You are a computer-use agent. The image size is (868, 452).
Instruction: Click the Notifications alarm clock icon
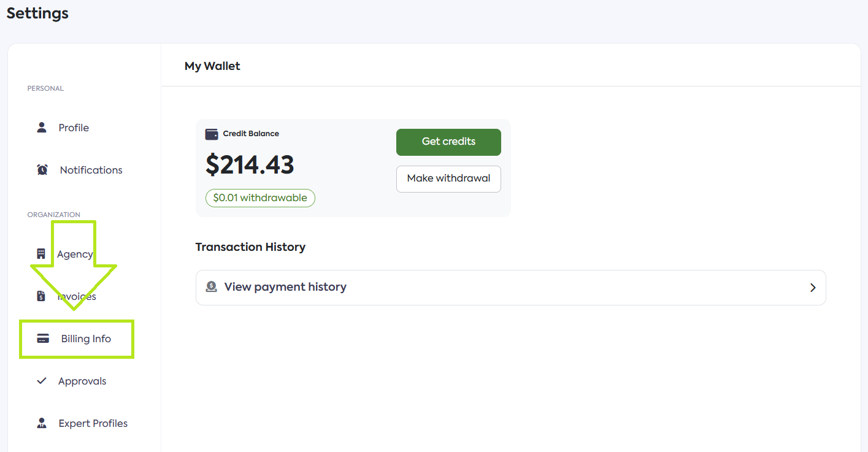42,170
